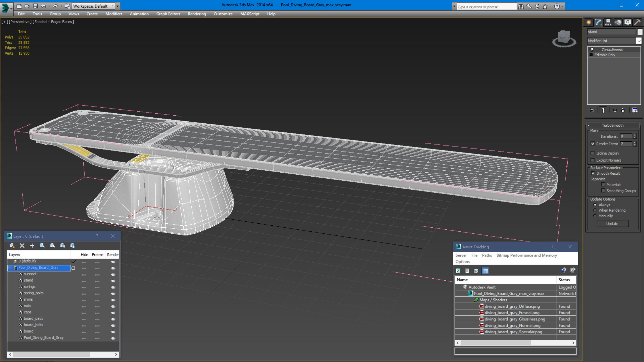The width and height of the screenshot is (644, 362).
Task: Open the Workspace: Default dropdown
Action: (93, 6)
